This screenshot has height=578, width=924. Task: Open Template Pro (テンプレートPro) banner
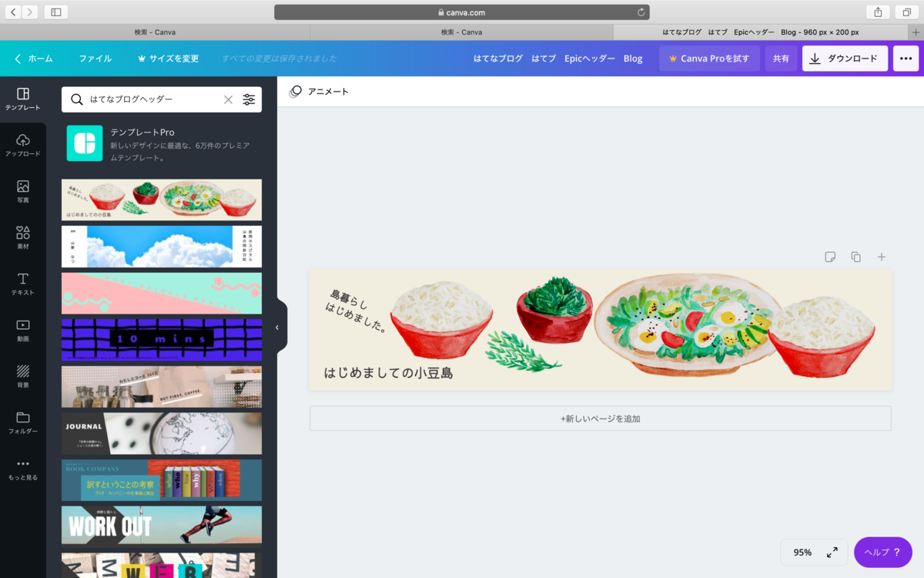pos(162,143)
